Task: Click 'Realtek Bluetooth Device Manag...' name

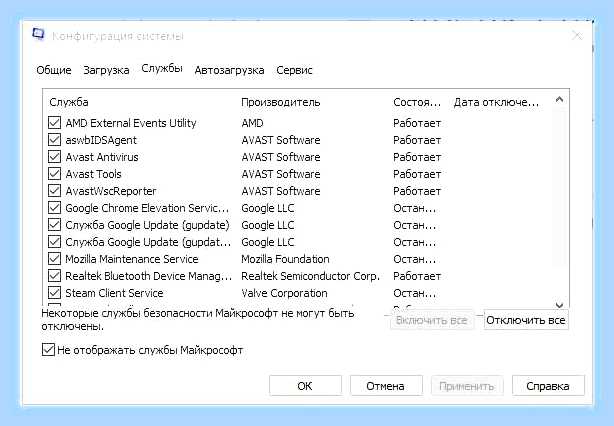Action: coord(149,276)
